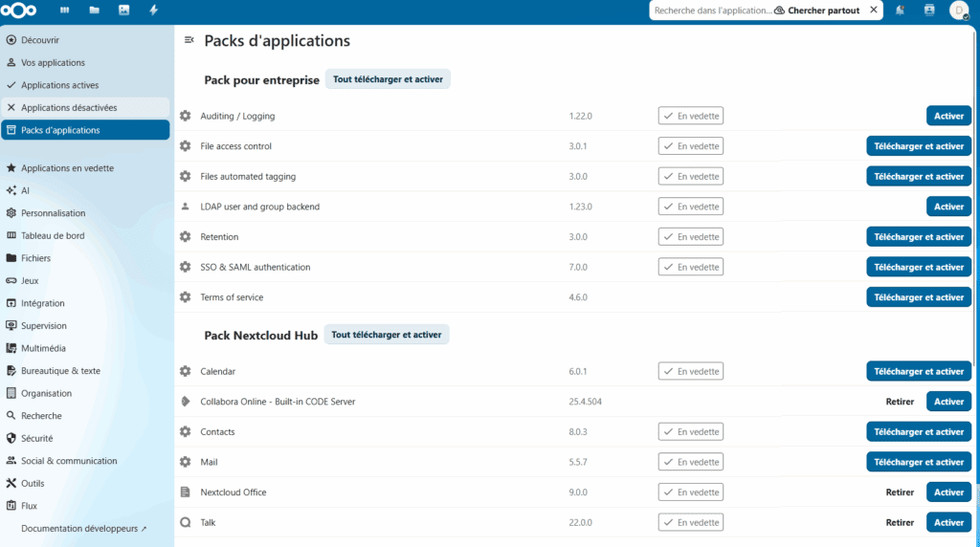Open the notifications bell icon

coord(901,11)
